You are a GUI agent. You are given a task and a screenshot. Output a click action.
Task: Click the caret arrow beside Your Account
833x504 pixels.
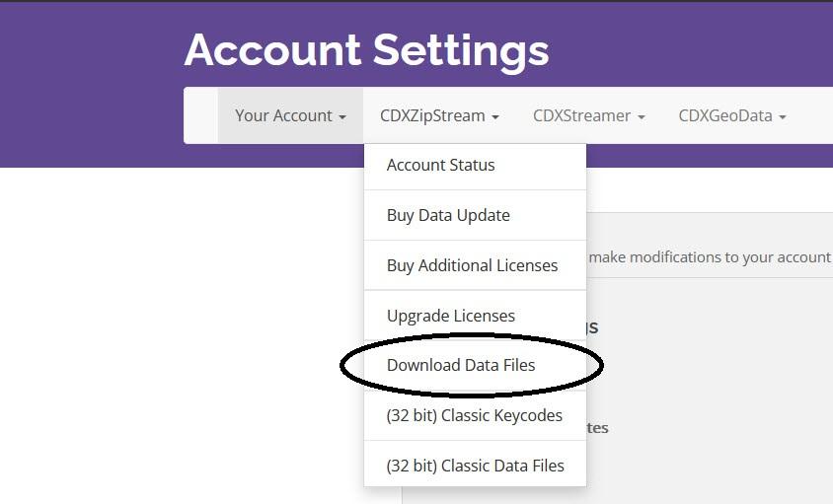[x=342, y=116]
